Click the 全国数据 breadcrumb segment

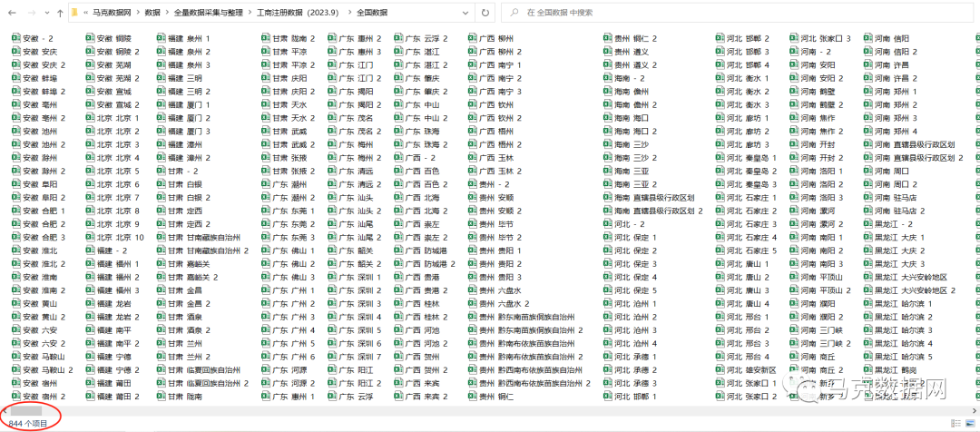(371, 13)
